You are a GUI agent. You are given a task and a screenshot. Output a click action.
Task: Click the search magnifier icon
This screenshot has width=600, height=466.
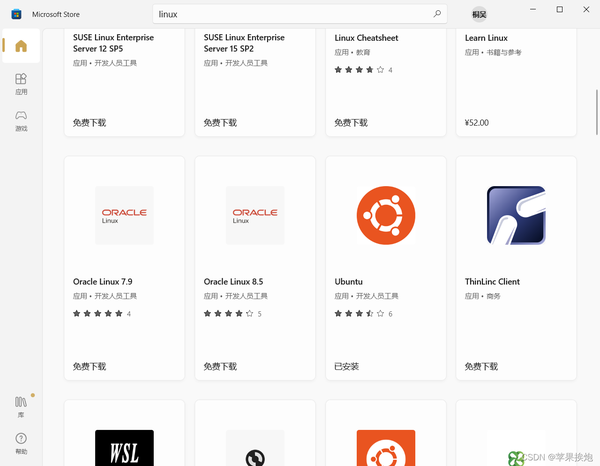point(437,14)
